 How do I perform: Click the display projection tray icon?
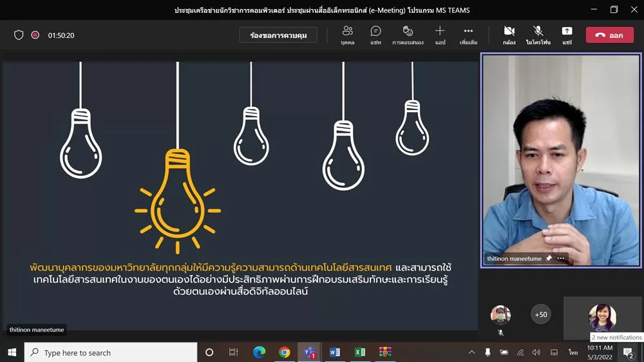[x=554, y=352]
